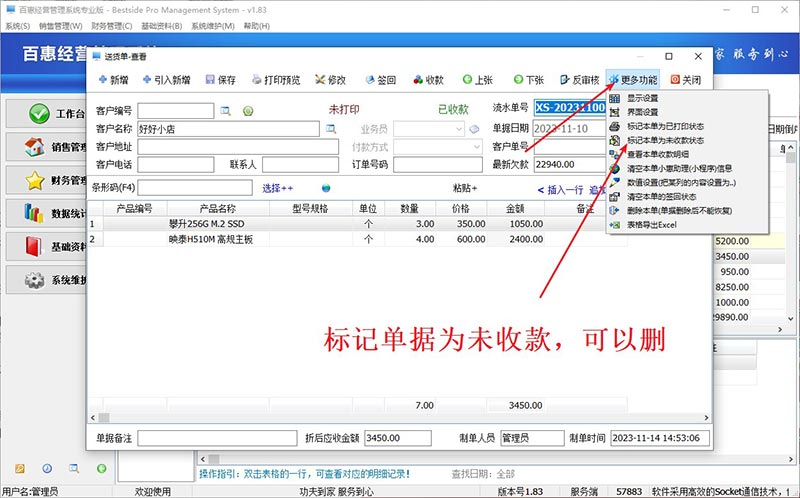The height and width of the screenshot is (498, 800).
Task: Click the 签回 toolbar button
Action: tap(381, 80)
